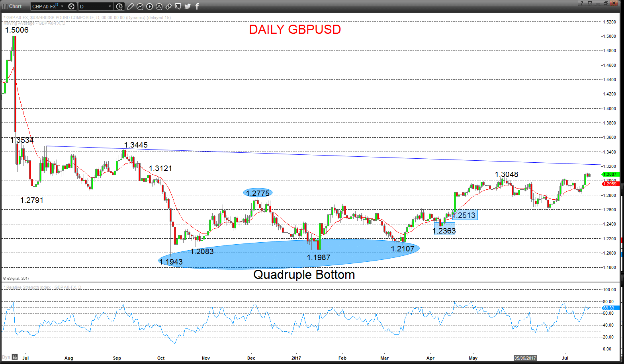Select the .2513 blue highlighted box
624x364 pixels.
(465, 215)
